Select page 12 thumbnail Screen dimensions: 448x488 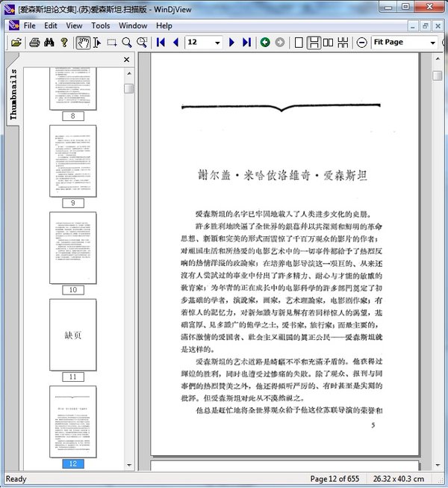click(73, 421)
